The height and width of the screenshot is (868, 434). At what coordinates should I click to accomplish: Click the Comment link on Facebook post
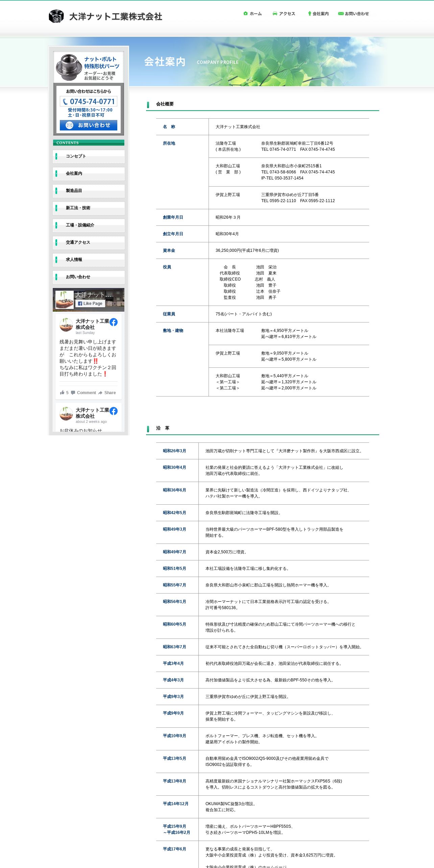click(x=86, y=393)
